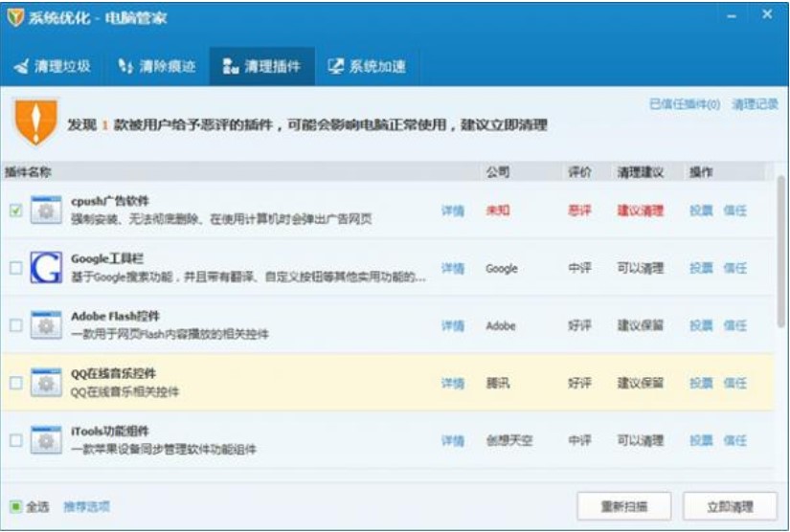
Task: Click 投票 for iTools功能组件
Action: tap(701, 440)
